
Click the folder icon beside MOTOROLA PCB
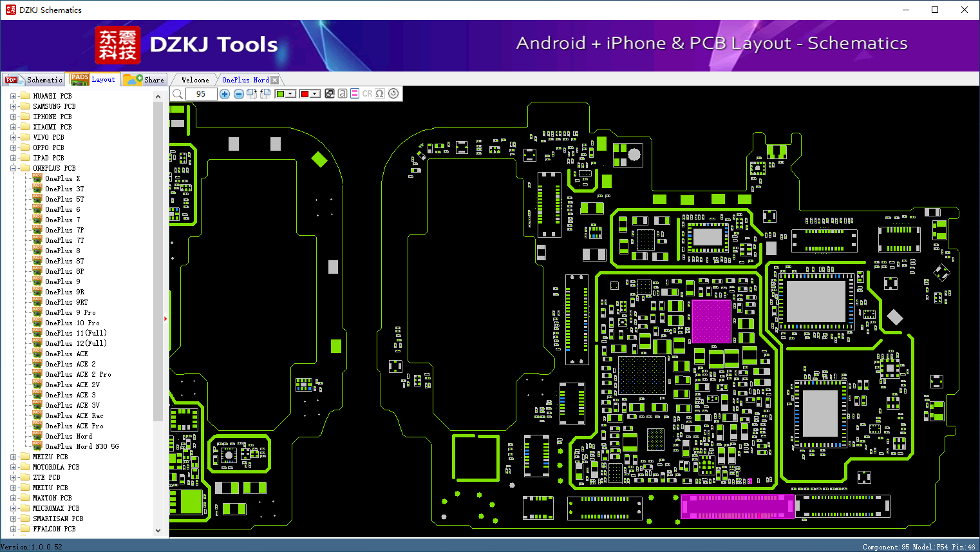[25, 467]
